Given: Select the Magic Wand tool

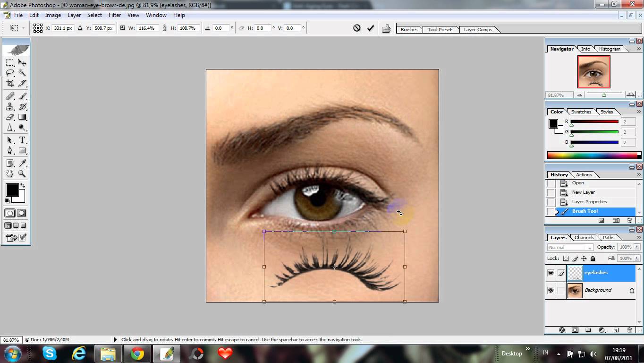Looking at the screenshot, I should [x=22, y=73].
